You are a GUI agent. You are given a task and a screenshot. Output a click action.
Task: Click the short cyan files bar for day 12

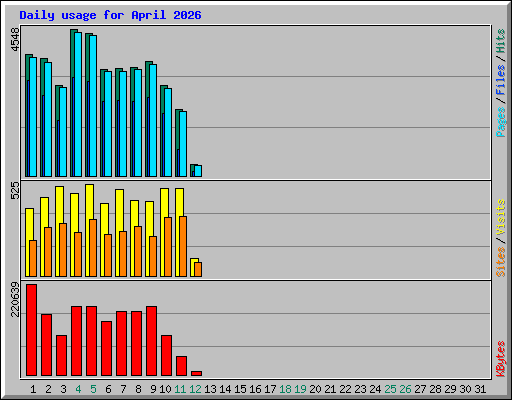coord(198,171)
